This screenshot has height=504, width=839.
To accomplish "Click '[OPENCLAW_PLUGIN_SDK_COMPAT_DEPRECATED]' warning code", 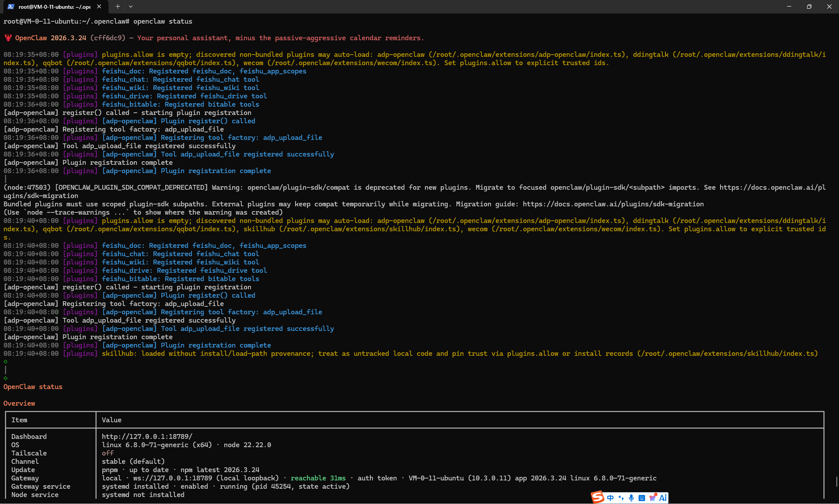I will (132, 188).
